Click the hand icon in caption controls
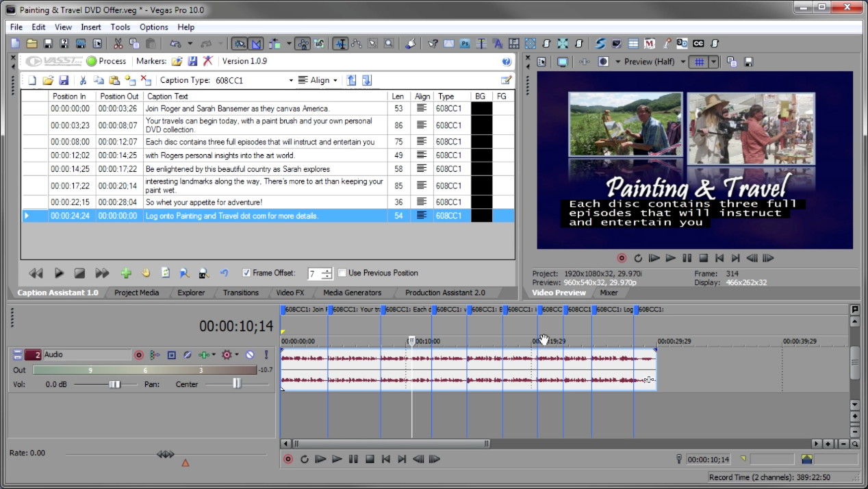The width and height of the screenshot is (868, 489). point(146,273)
